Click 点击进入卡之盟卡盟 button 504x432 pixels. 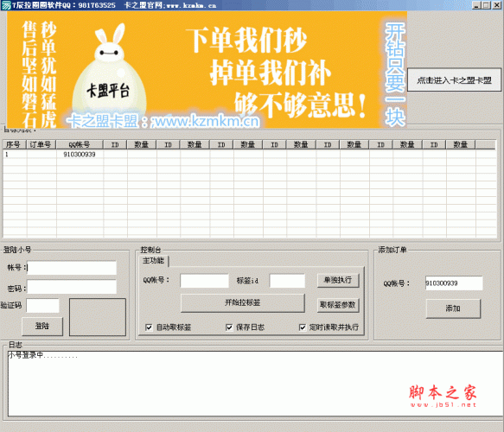pyautogui.click(x=454, y=79)
